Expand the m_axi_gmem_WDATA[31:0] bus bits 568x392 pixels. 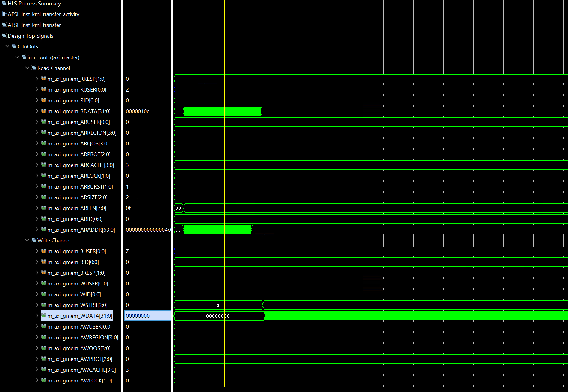coord(37,316)
